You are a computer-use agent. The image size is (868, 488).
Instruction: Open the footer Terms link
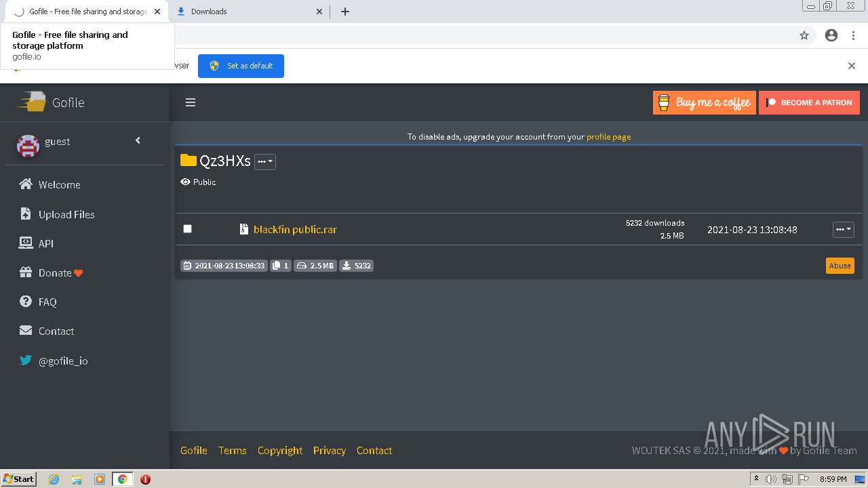pyautogui.click(x=233, y=450)
